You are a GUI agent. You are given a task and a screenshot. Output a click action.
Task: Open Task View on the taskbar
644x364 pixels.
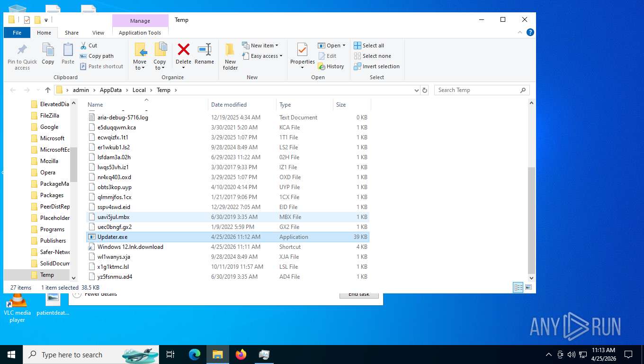click(x=170, y=355)
